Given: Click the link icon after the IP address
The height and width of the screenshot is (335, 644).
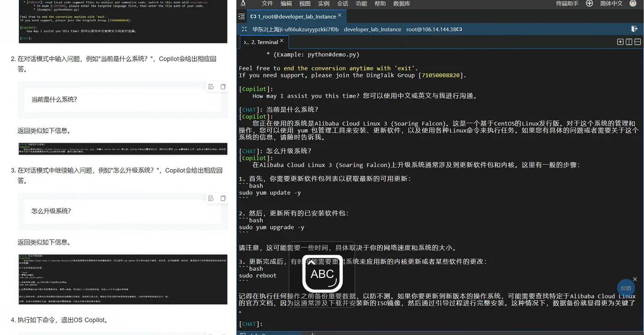Looking at the screenshot, I should coord(460,29).
